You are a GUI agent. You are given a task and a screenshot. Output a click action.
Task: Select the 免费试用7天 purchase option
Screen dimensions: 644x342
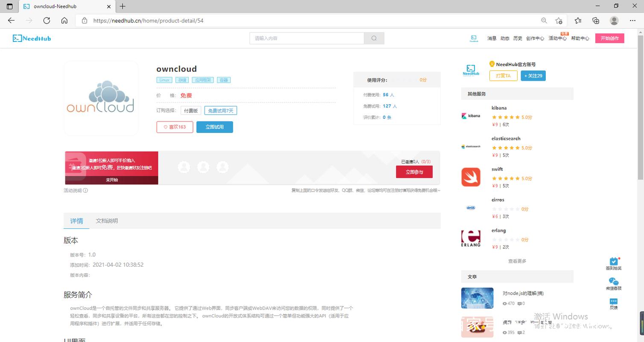pos(221,110)
